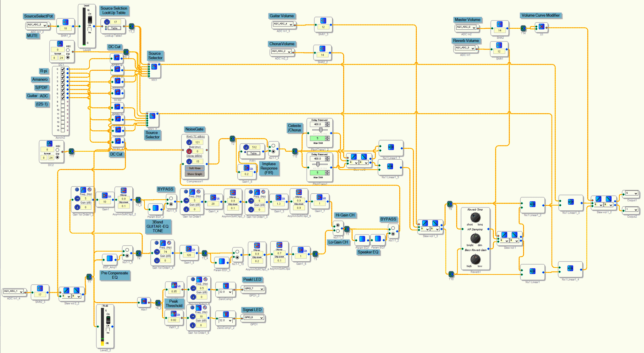Click Gain1_5 value field showing 120
This screenshot has height=353, width=644.
tap(189, 255)
